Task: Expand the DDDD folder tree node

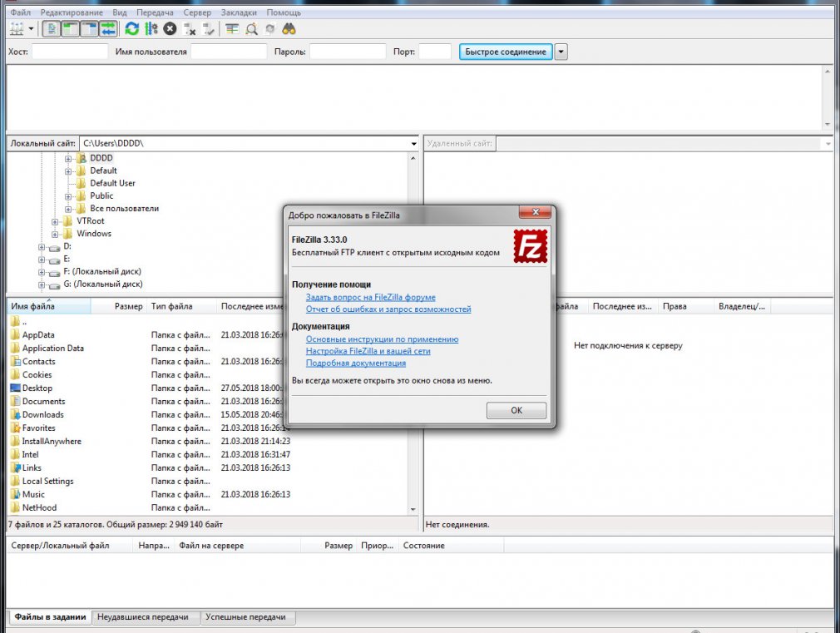Action: tap(68, 159)
